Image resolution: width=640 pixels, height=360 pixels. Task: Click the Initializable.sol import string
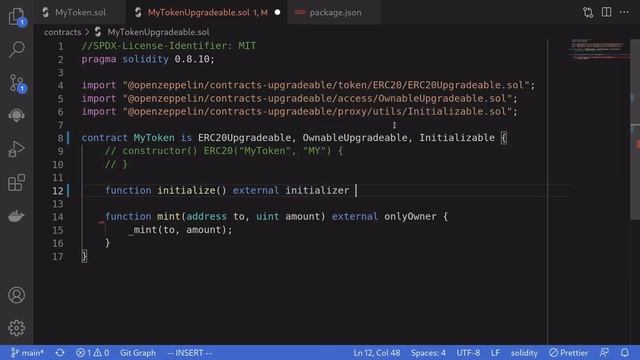coord(317,111)
